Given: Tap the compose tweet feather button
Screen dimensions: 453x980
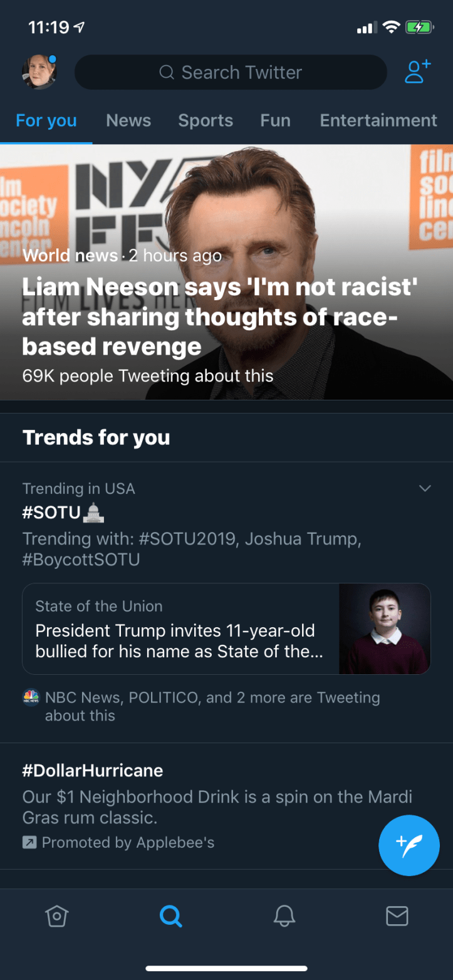Looking at the screenshot, I should pyautogui.click(x=409, y=845).
